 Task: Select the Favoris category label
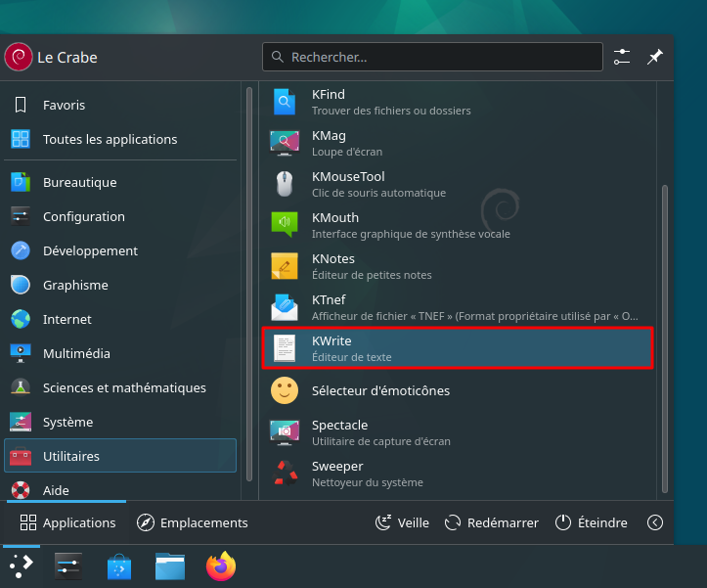(64, 105)
